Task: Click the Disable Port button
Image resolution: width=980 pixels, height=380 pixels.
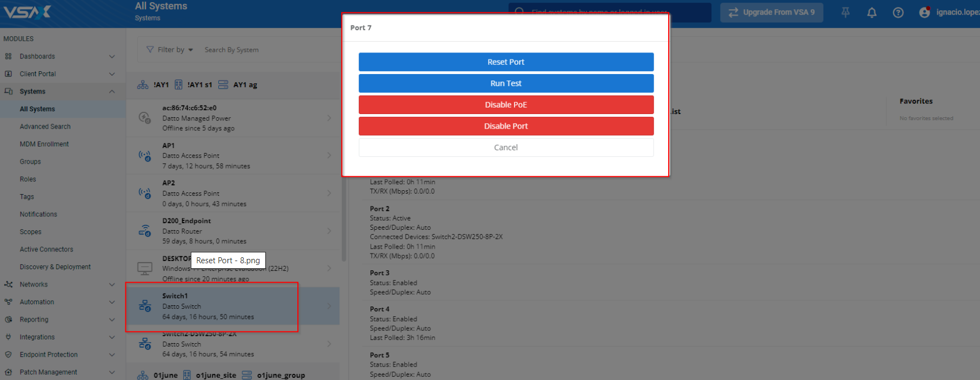Action: (506, 126)
